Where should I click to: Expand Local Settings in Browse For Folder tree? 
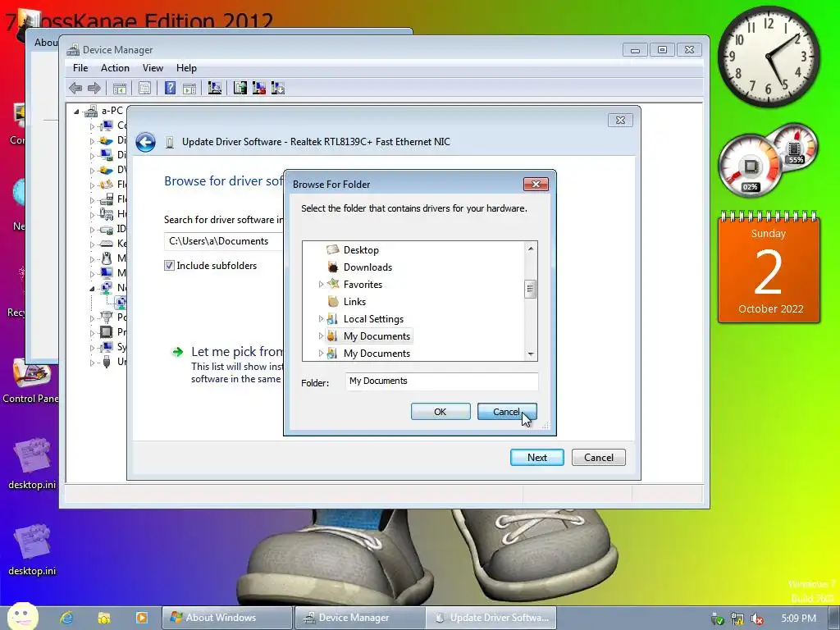click(x=321, y=319)
